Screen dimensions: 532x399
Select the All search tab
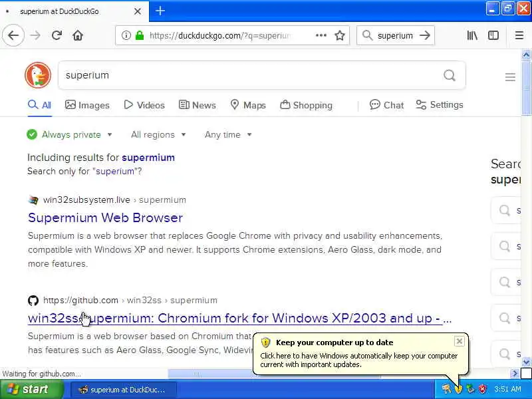(x=40, y=105)
